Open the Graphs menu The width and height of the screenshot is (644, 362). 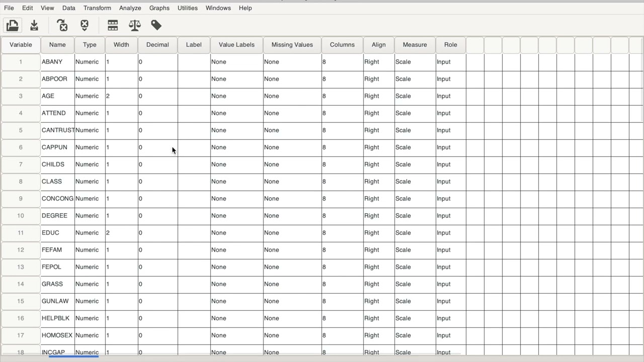pyautogui.click(x=159, y=8)
